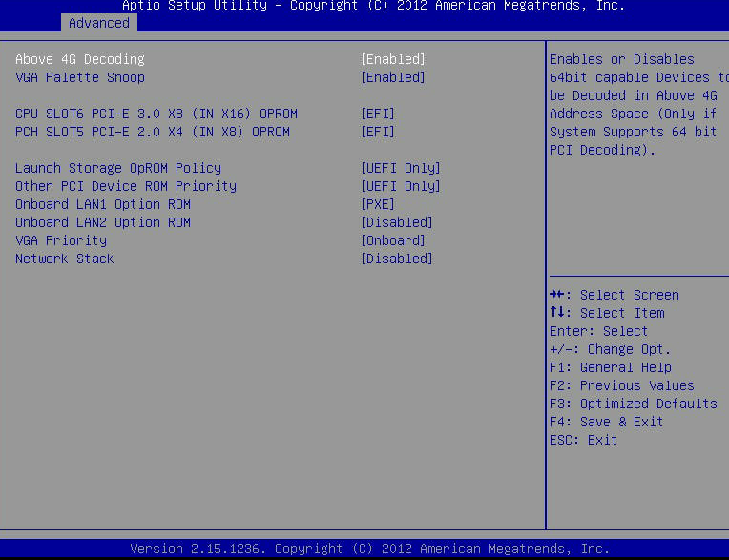The width and height of the screenshot is (729, 560).
Task: Select Onboard LAN2 Option ROM
Action: [x=103, y=222]
